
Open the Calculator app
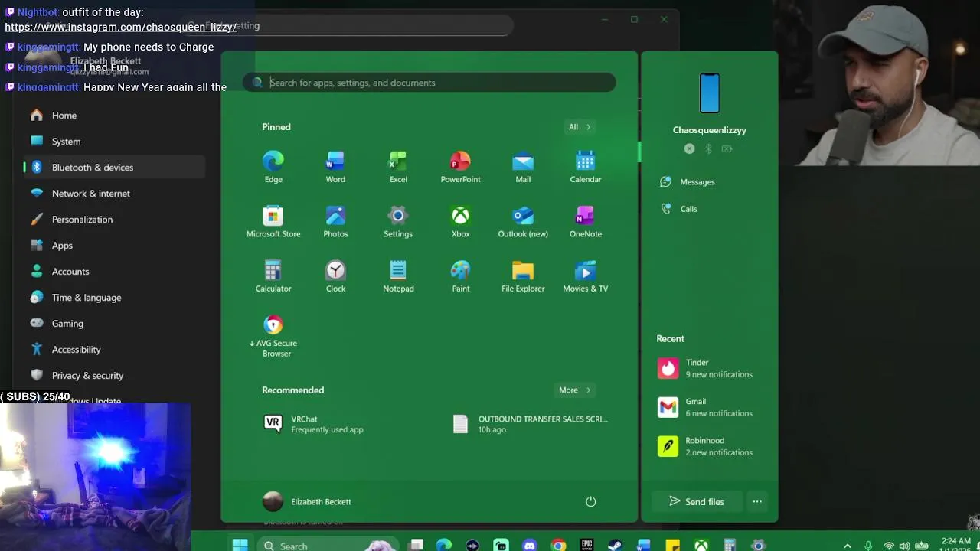click(273, 276)
